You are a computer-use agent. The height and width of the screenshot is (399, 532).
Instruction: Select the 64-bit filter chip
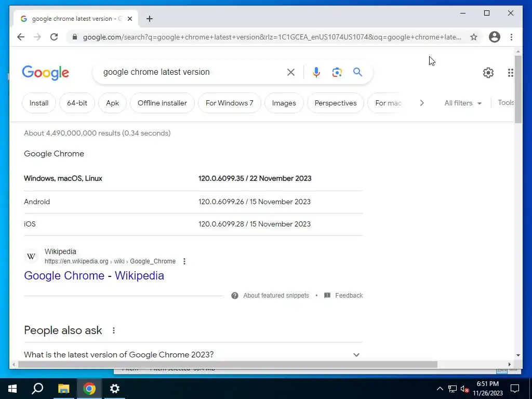pos(77,103)
